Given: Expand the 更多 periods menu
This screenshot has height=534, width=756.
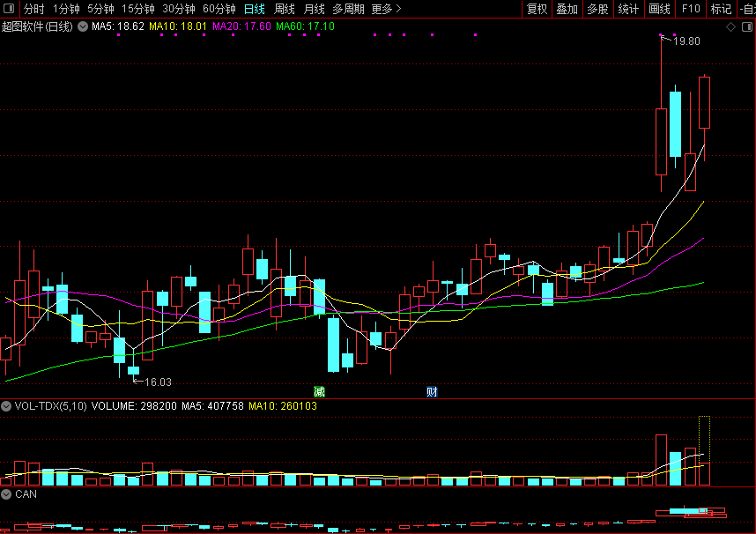Looking at the screenshot, I should pyautogui.click(x=386, y=9).
